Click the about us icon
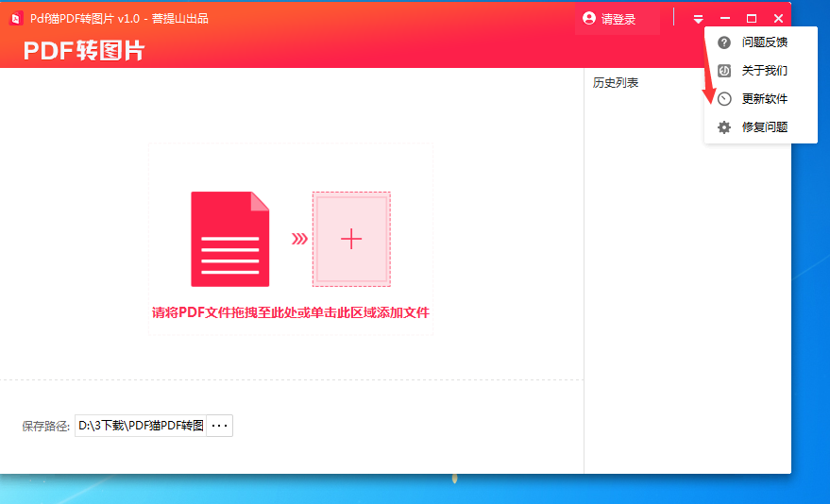830x504 pixels. click(724, 71)
